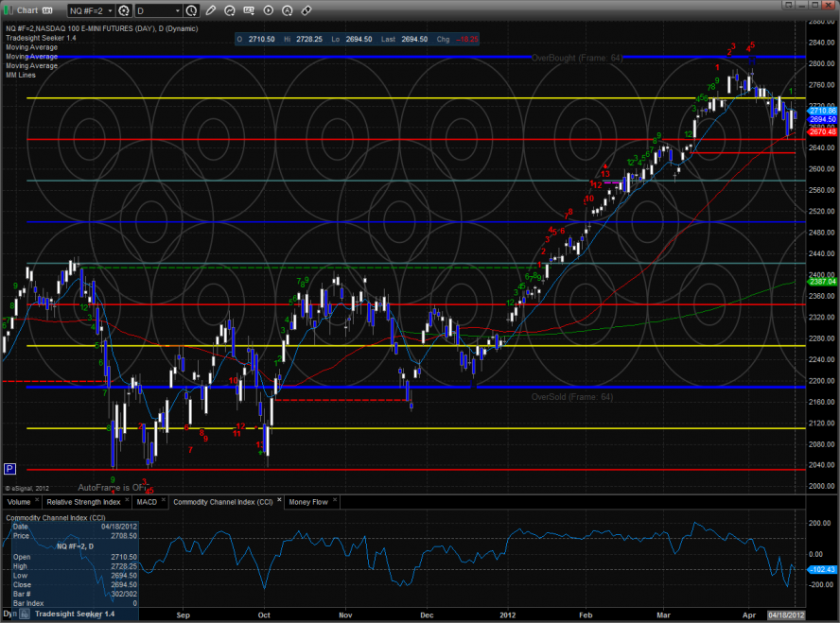Click the clock icon beside the interval box
Screen dimensions: 840x623
[192, 10]
